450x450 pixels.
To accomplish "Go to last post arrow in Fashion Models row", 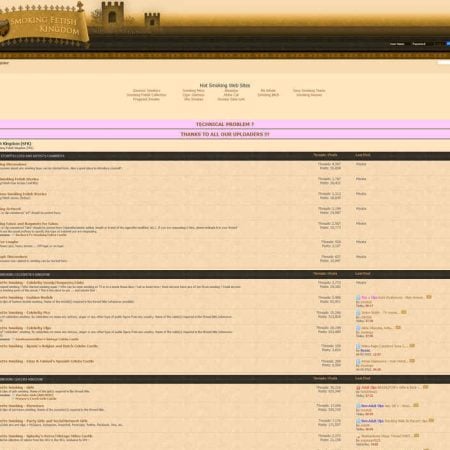I will (429, 297).
